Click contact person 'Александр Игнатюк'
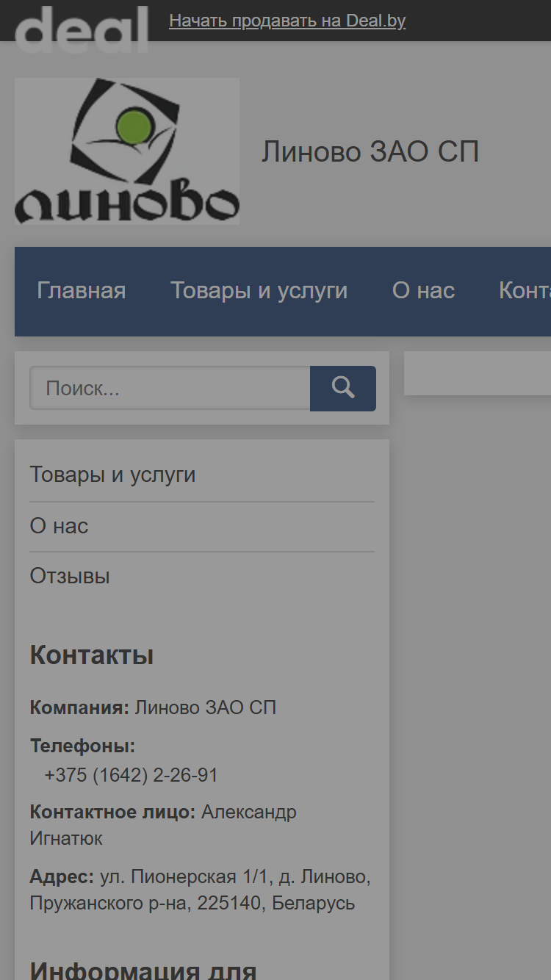551x980 pixels. [x=163, y=825]
